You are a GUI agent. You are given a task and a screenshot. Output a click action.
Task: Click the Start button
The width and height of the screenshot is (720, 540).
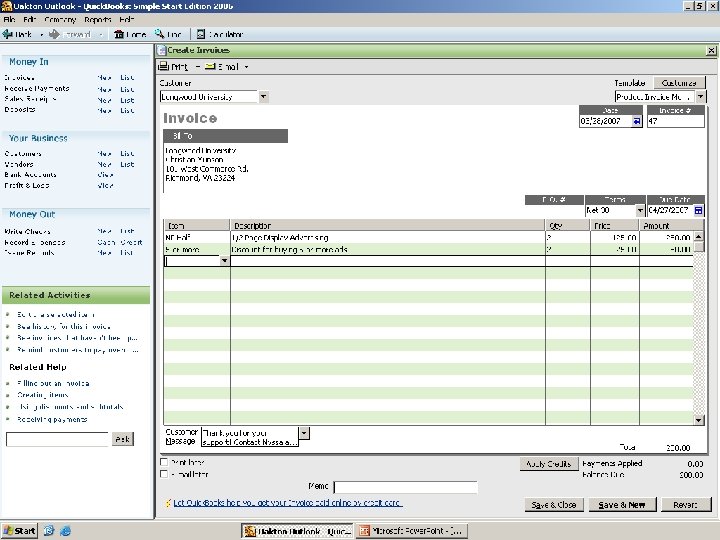[19, 531]
